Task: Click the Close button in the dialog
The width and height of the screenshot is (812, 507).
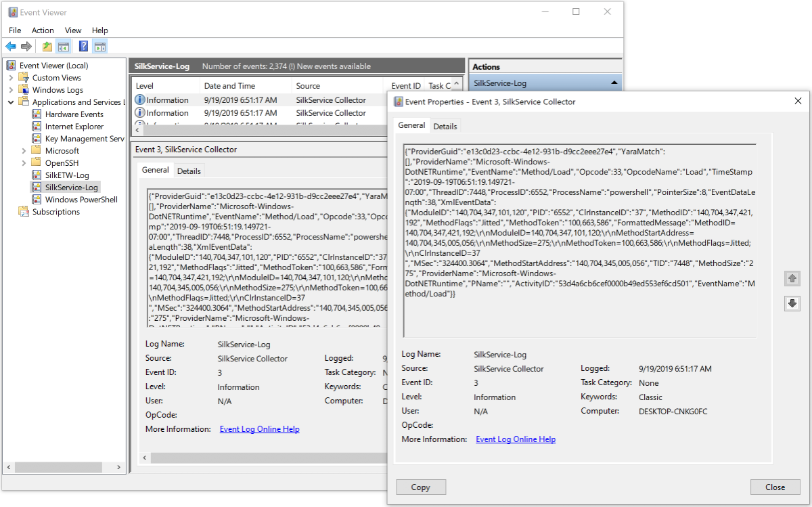Action: [775, 487]
